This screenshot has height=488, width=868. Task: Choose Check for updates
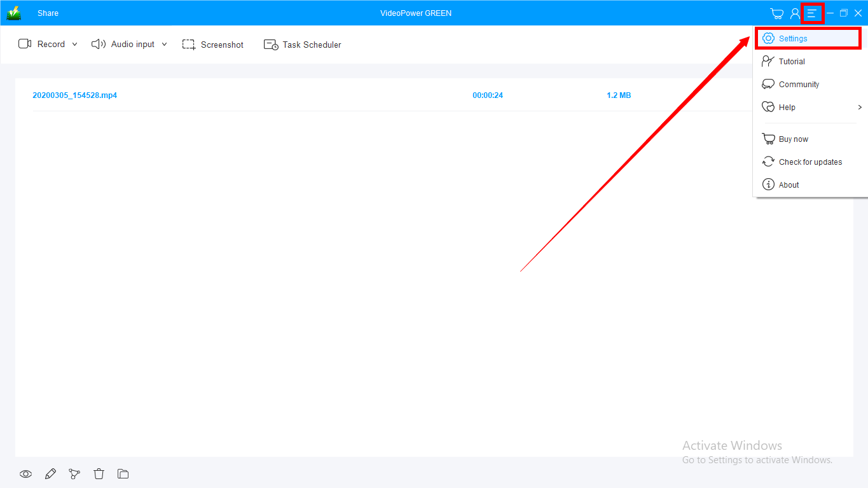coord(809,162)
